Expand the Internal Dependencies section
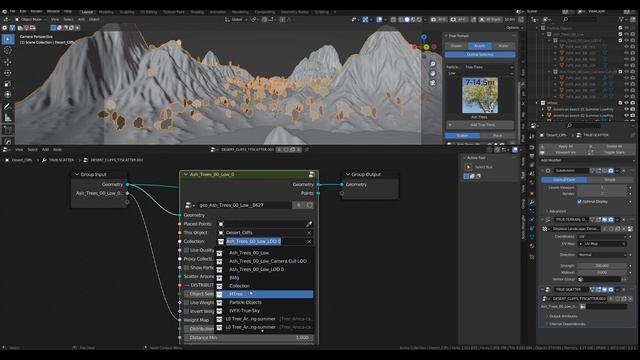 (x=567, y=324)
